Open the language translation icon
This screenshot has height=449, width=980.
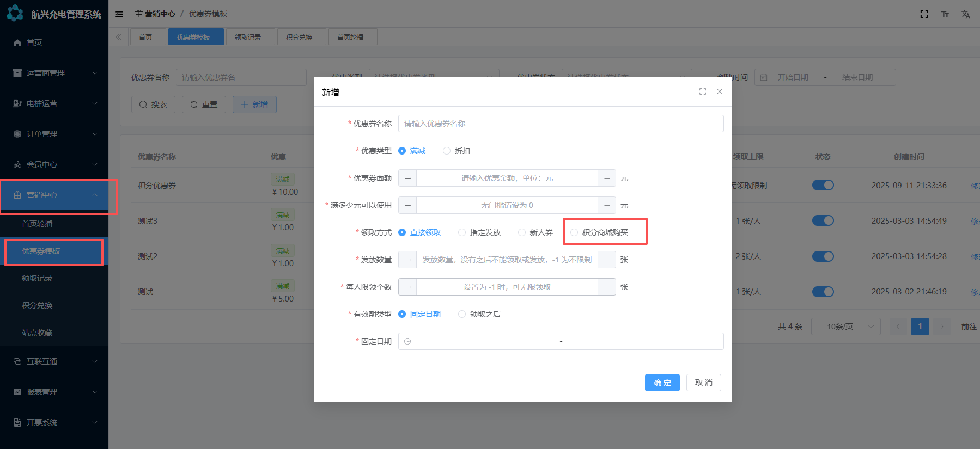pos(965,14)
